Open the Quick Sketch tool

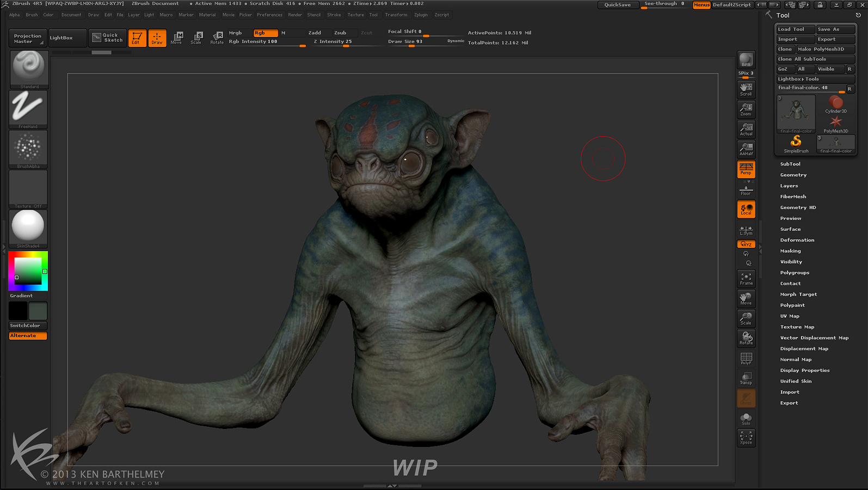click(x=107, y=38)
